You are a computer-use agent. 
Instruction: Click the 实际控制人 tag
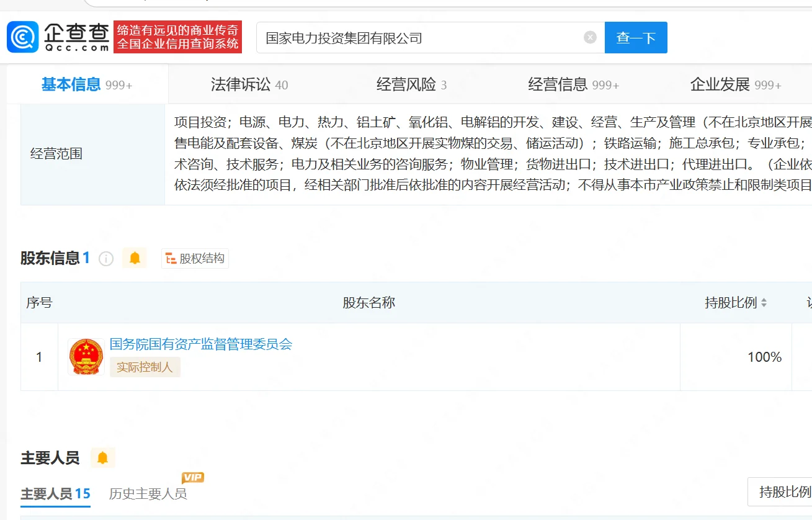pos(145,367)
